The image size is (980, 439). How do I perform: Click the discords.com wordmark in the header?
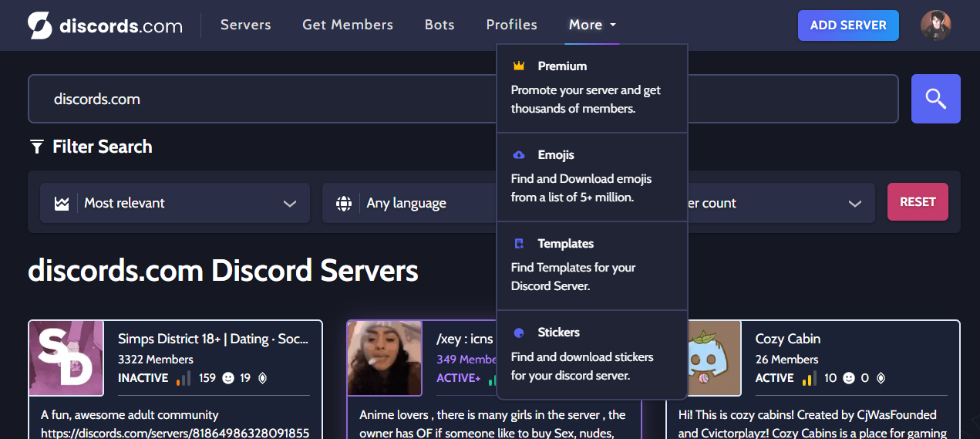click(121, 26)
